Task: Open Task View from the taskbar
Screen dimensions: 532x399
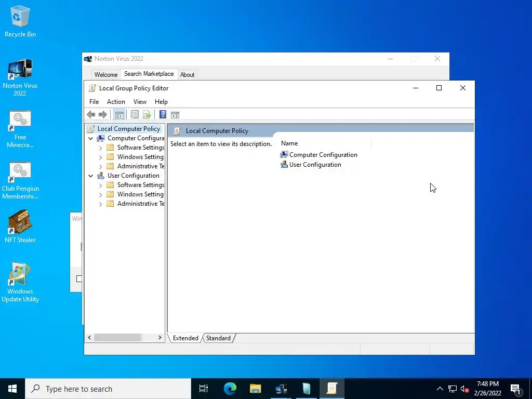Action: tap(204, 389)
